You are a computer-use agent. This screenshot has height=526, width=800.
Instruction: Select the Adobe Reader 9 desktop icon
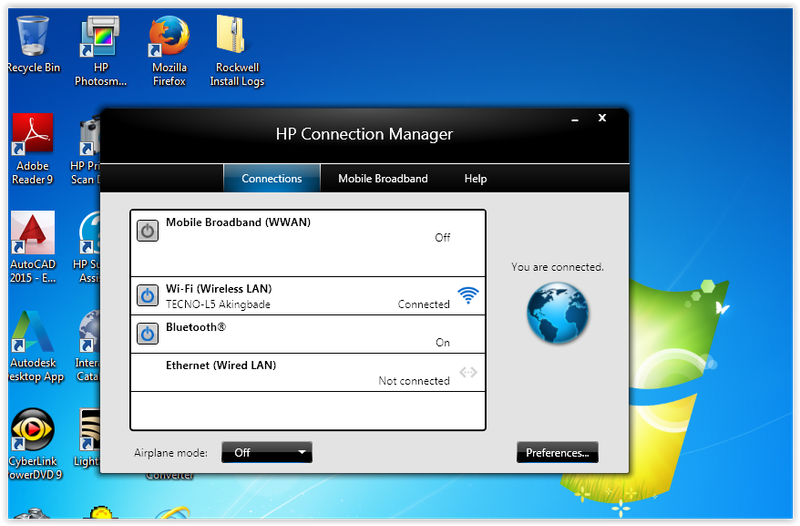point(33,149)
